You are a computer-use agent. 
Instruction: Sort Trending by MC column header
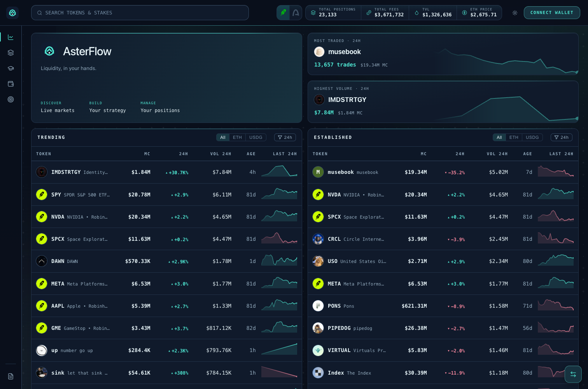(x=147, y=154)
